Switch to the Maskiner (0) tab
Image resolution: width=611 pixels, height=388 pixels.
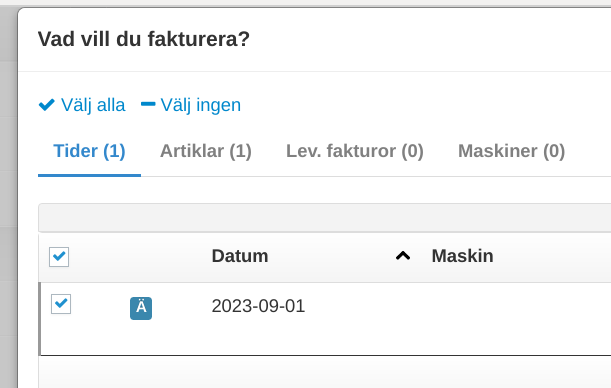coord(511,151)
